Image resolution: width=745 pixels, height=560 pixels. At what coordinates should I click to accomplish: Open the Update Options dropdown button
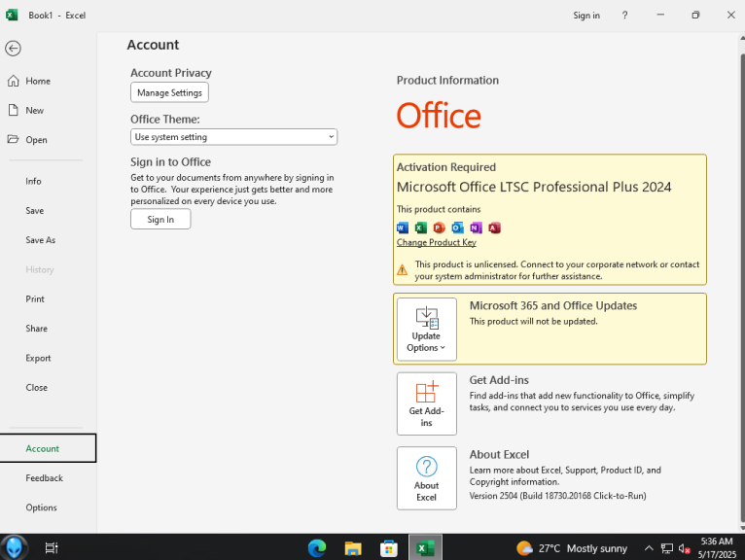(427, 330)
